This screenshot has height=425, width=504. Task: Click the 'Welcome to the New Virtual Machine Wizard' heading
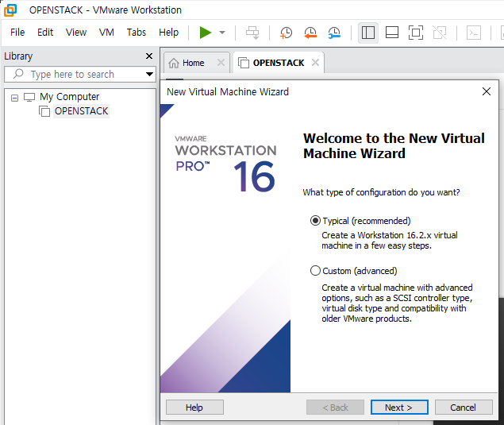[394, 145]
